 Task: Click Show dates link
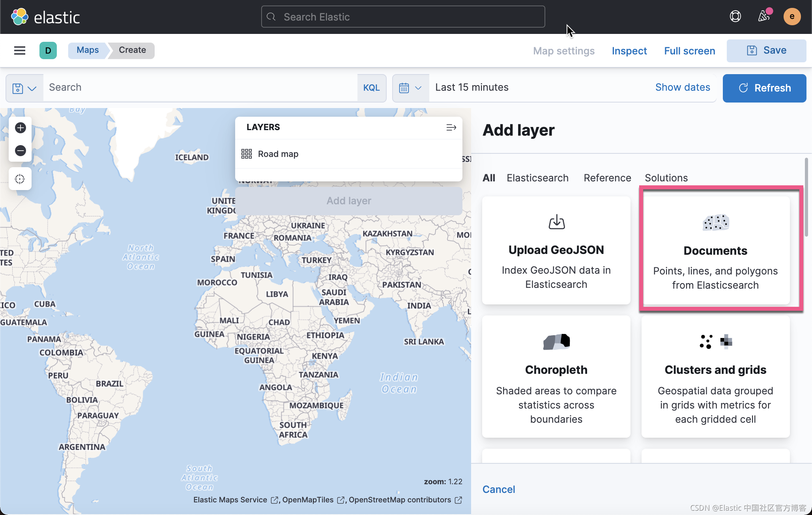(683, 87)
